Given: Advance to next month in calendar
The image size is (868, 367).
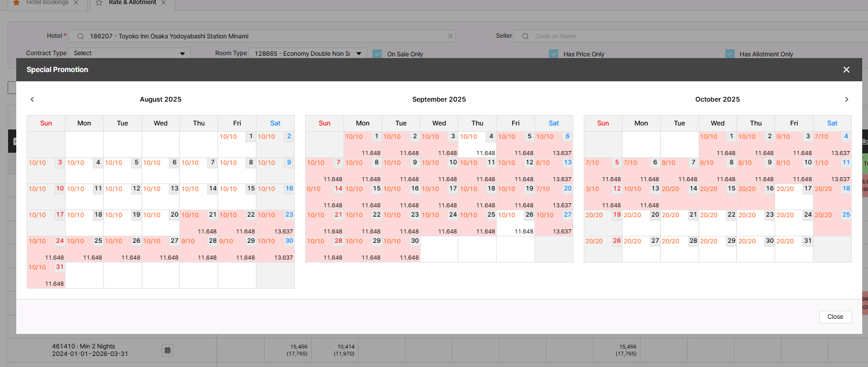Looking at the screenshot, I should click(x=846, y=99).
